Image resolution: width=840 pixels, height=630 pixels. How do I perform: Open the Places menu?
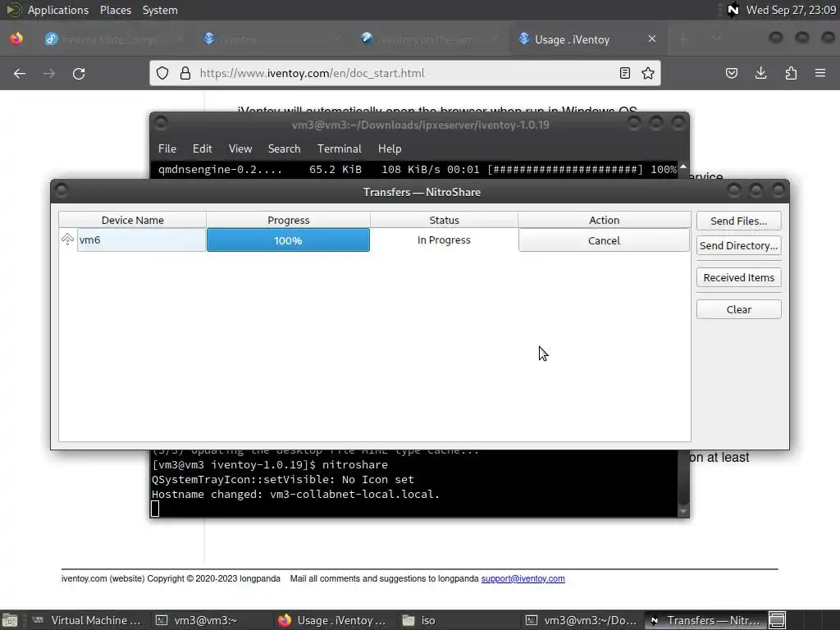tap(116, 10)
